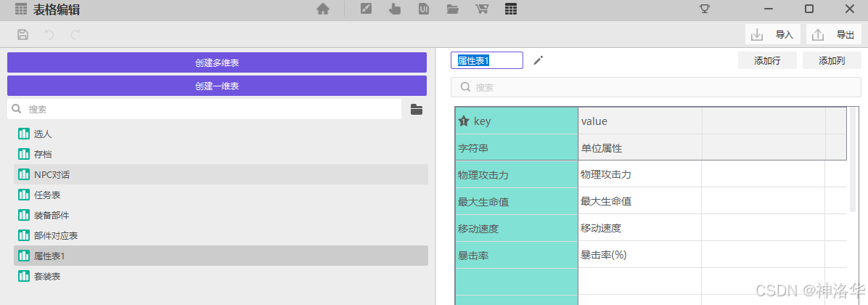The image size is (868, 305).
Task: Click the 最大生命值 value cell
Action: (x=640, y=201)
